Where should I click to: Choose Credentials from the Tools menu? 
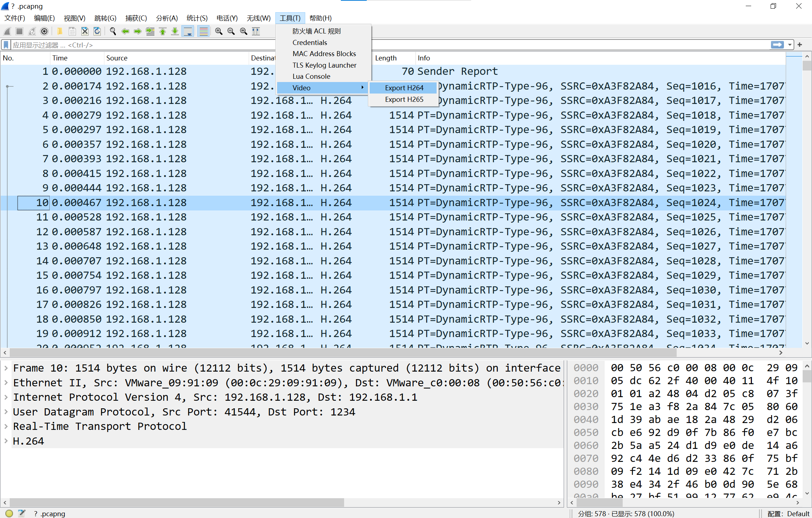[323, 42]
